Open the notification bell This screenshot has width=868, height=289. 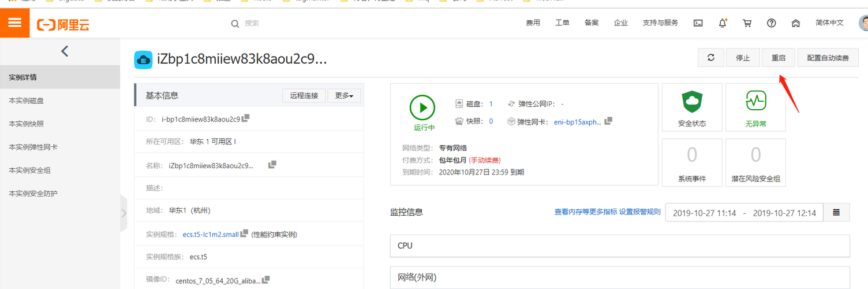(723, 23)
